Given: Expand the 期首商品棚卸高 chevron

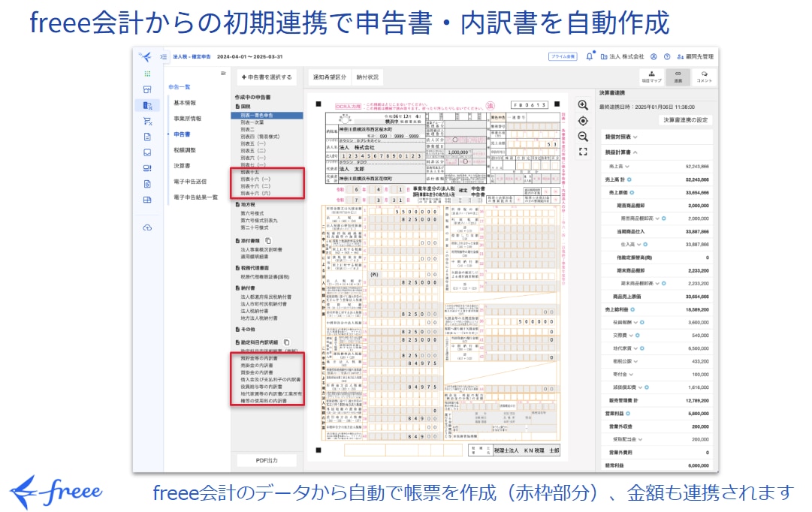Looking at the screenshot, I should (657, 218).
